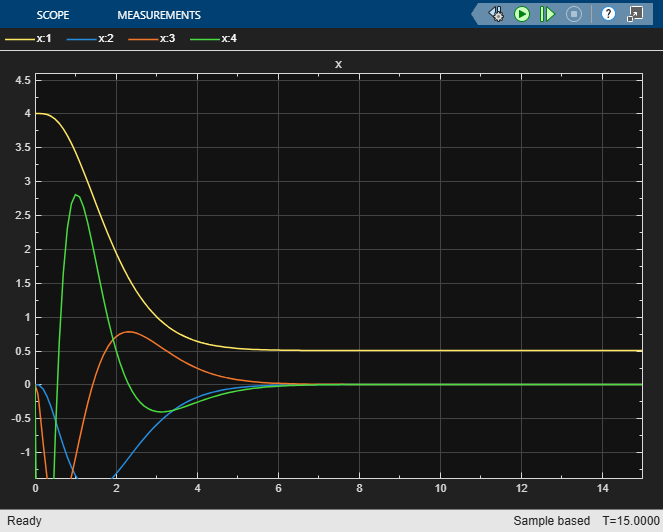Toggle visibility of signal x:1 in legend
This screenshot has height=532, width=663.
tap(44, 39)
